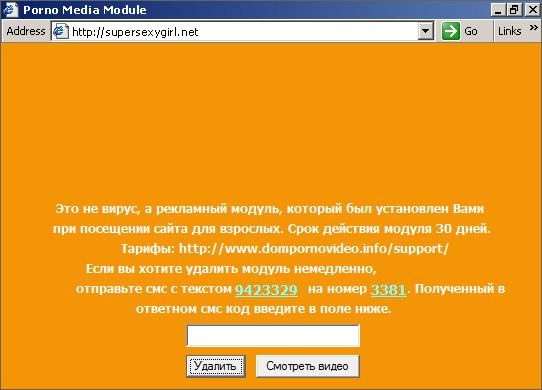Image resolution: width=542 pixels, height=390 pixels.
Task: Expand the Links toolbar chevron
Action: (534, 27)
